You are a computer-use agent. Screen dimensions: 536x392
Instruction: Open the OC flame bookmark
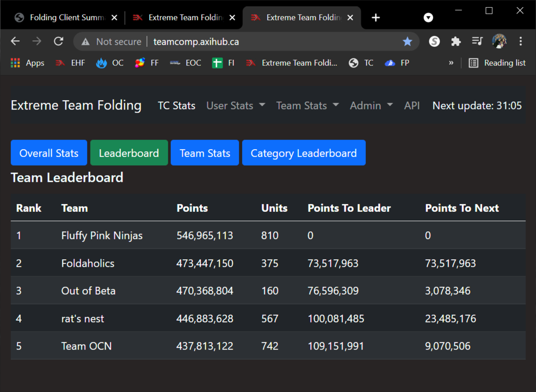[x=102, y=63]
